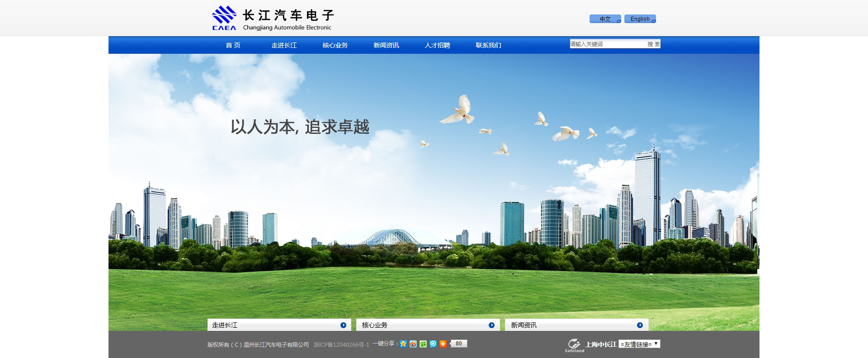The height and width of the screenshot is (358, 868).
Task: Open 人才招聘 in navigation bar
Action: click(437, 45)
